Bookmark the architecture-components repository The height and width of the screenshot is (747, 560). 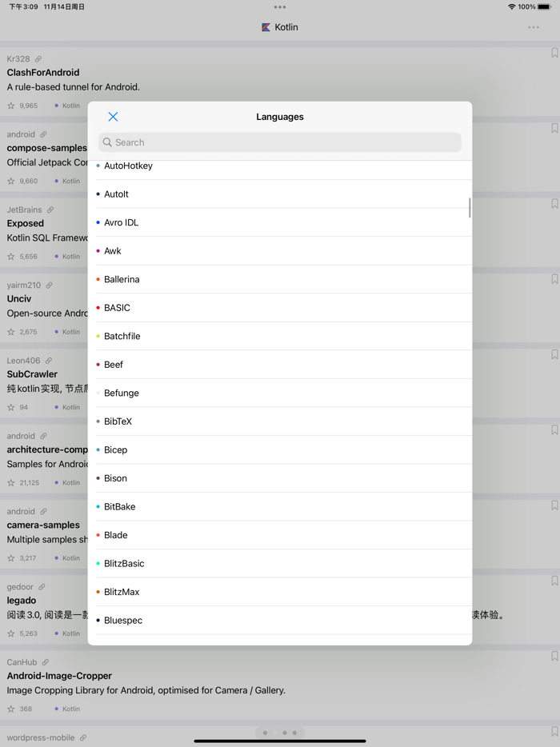click(x=554, y=429)
